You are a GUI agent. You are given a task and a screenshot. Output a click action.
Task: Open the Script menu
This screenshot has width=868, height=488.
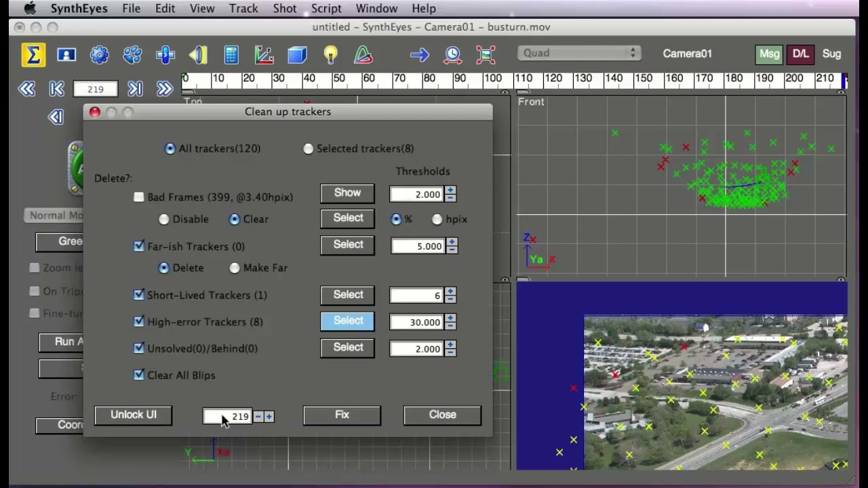click(x=326, y=9)
